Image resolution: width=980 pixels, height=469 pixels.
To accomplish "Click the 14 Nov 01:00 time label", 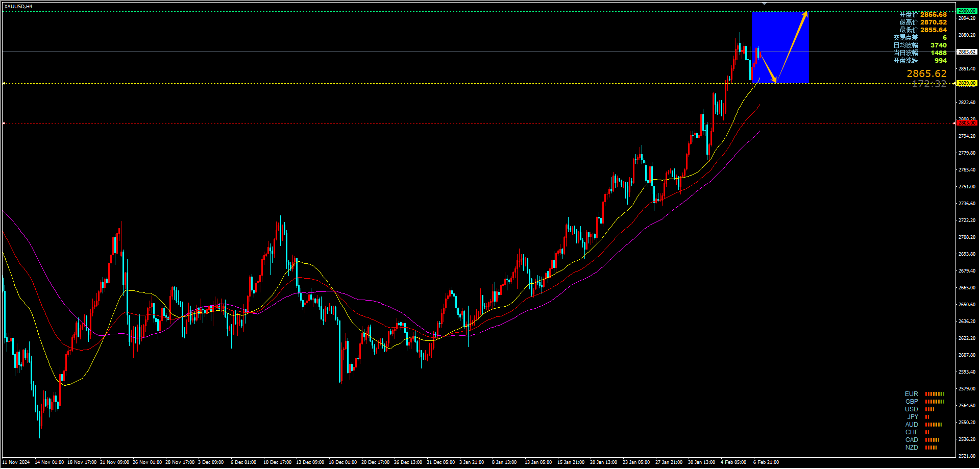I will pyautogui.click(x=49, y=462).
